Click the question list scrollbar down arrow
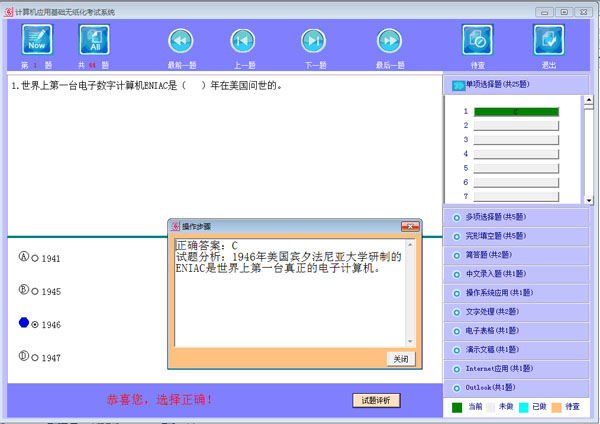This screenshot has width=600, height=424. 589,201
